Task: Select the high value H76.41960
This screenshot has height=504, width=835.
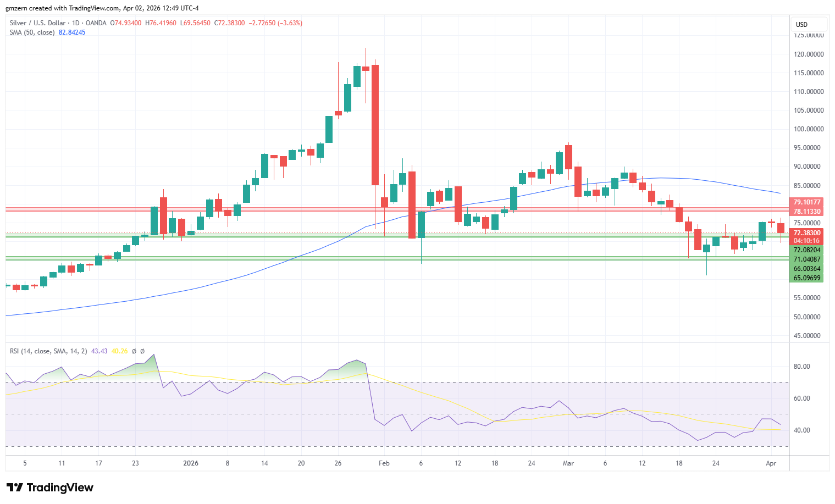Action: [x=161, y=23]
